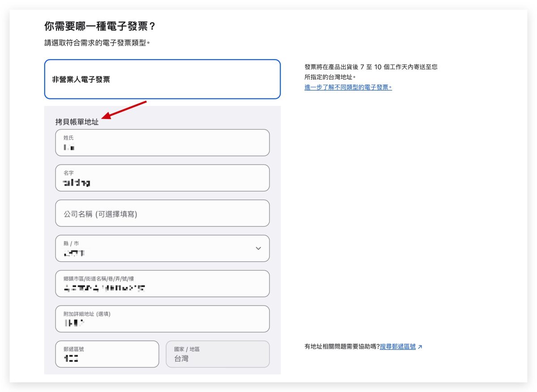Screen dimensions: 537x392
Task: Click the invoice delivery notice text
Action: click(x=370, y=72)
